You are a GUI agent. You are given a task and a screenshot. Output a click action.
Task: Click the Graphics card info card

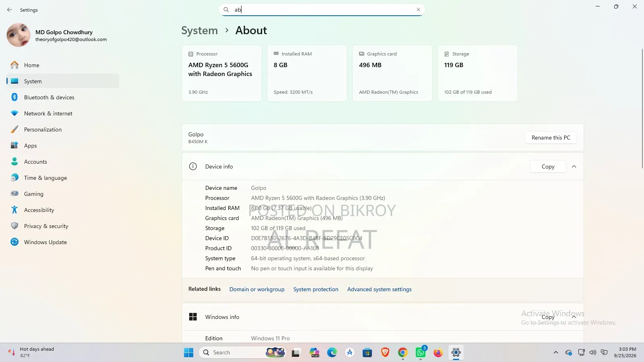[392, 73]
